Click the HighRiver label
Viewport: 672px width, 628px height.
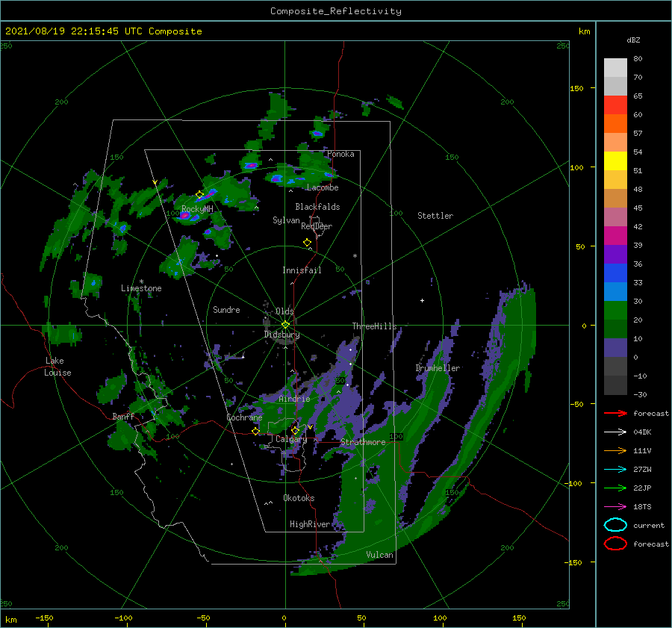pos(310,524)
